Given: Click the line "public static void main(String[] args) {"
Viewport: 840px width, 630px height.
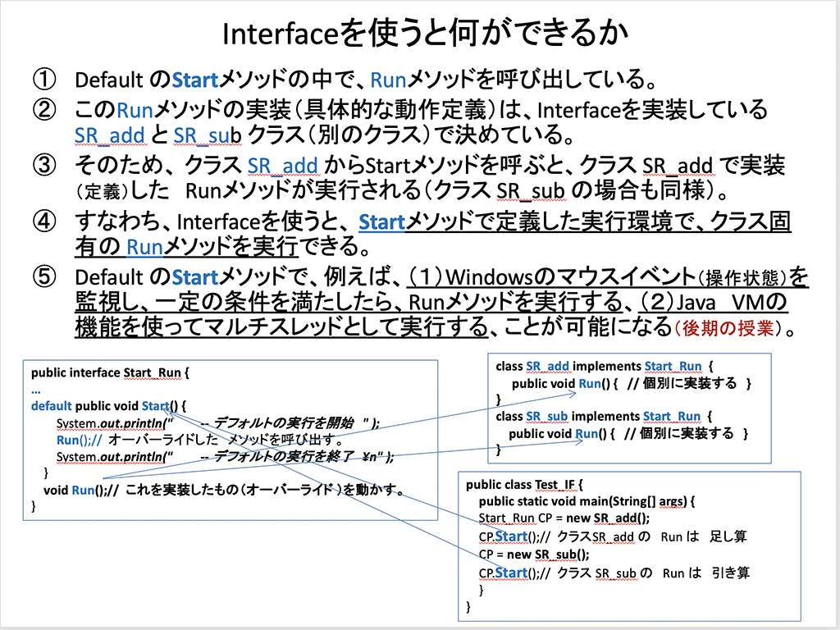Looking at the screenshot, I should (587, 501).
